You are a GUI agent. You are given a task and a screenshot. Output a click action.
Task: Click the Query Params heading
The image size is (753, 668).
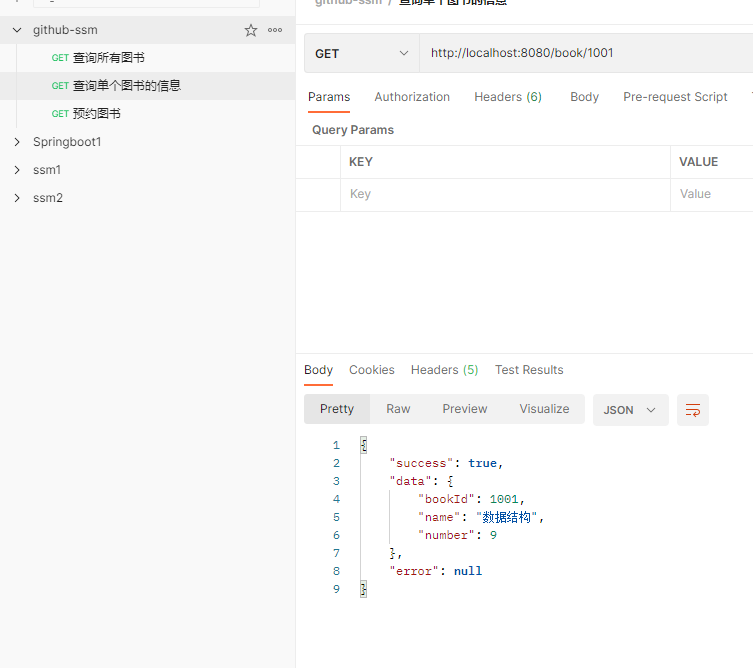click(353, 130)
